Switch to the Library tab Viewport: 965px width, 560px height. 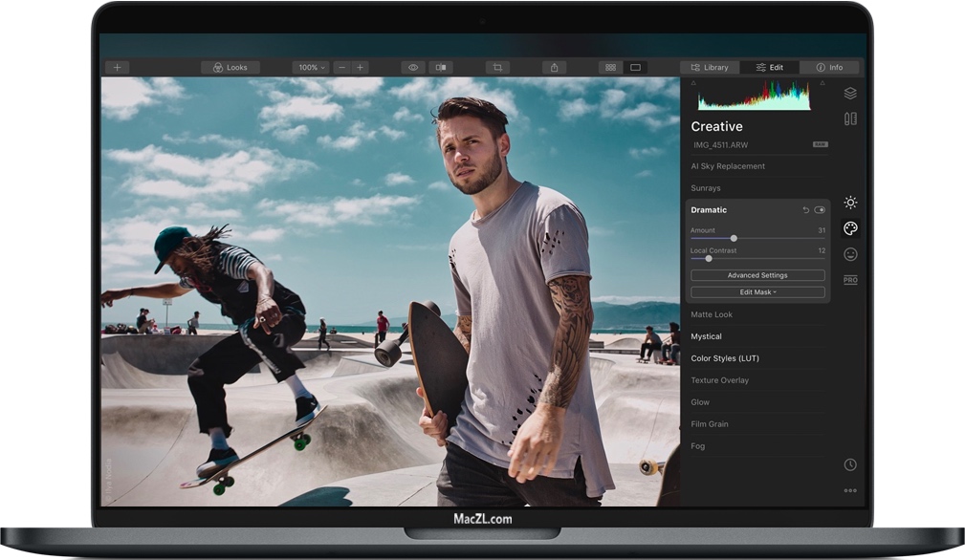click(x=709, y=68)
